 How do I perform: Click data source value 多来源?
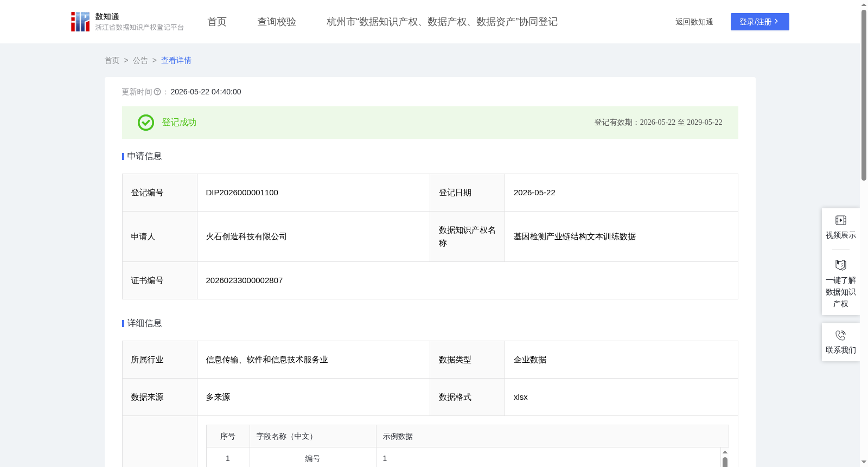[x=218, y=397]
